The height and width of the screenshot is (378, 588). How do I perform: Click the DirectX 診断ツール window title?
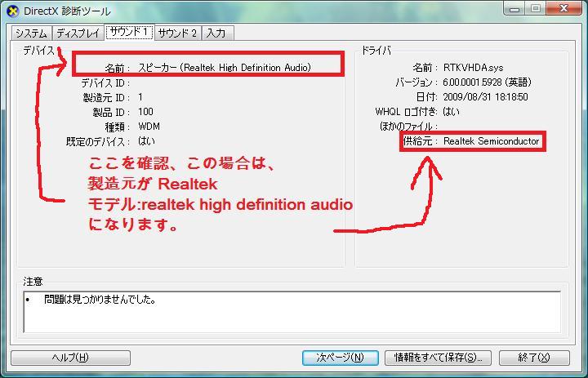pos(67,11)
